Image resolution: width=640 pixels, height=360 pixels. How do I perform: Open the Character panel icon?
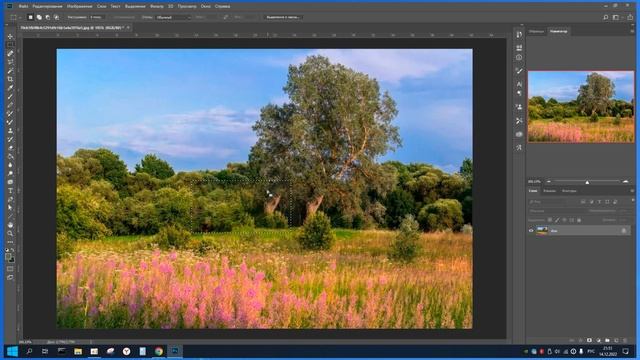tap(519, 84)
